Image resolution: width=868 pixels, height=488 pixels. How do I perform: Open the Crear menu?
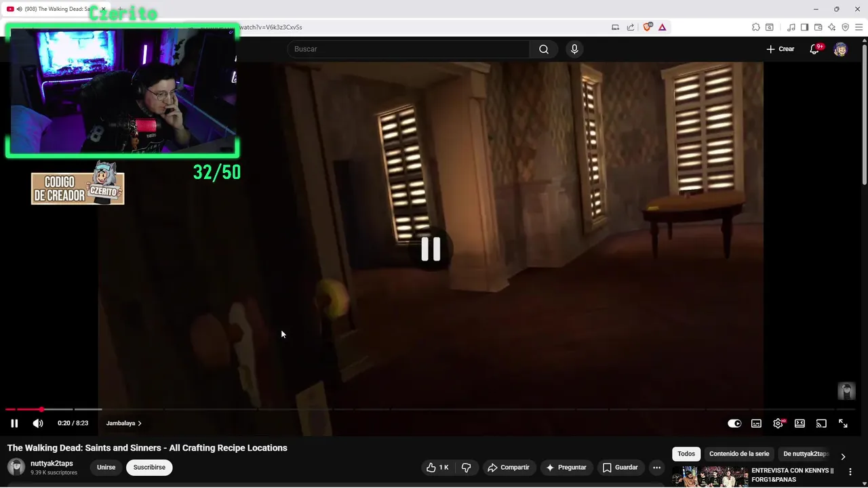coord(781,49)
